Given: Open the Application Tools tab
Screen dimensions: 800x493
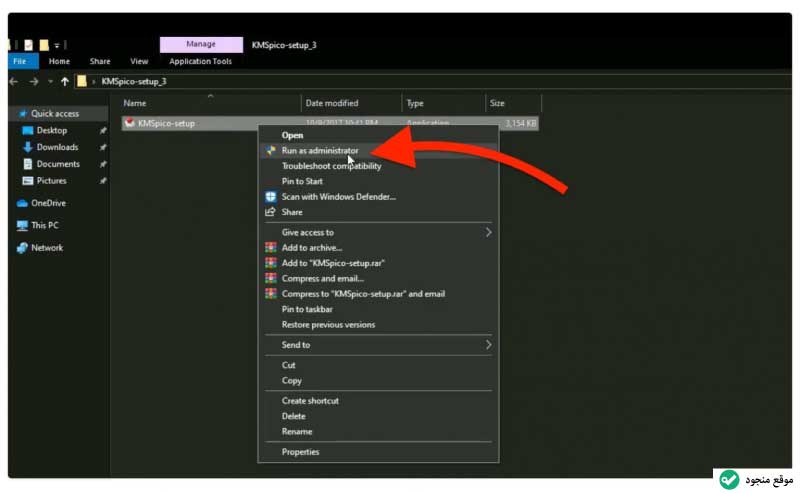Looking at the screenshot, I should tap(201, 61).
